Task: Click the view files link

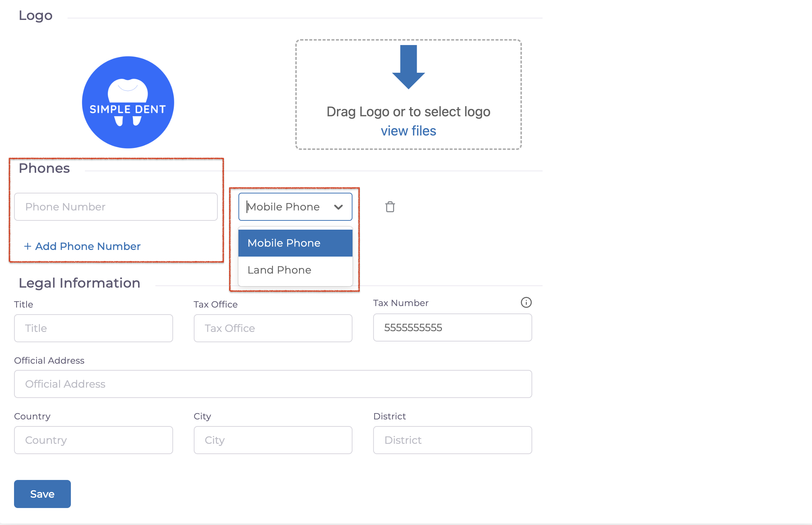Action: (408, 131)
